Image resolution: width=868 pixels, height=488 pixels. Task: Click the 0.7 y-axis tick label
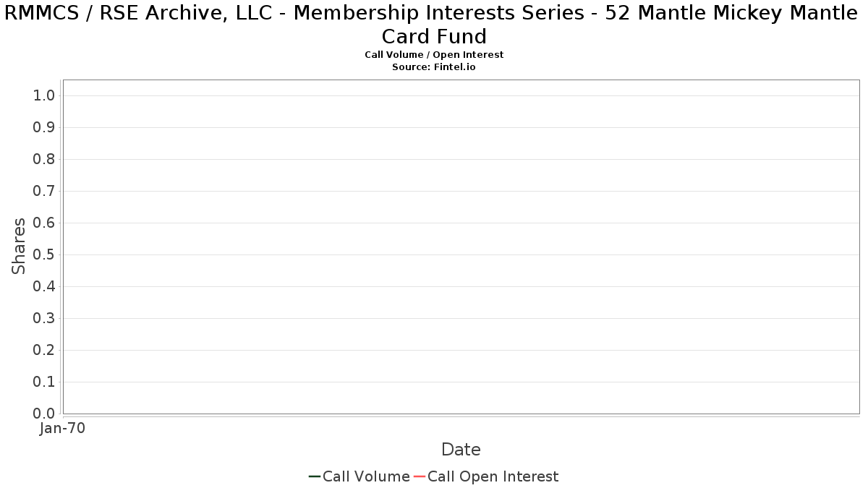pos(44,192)
